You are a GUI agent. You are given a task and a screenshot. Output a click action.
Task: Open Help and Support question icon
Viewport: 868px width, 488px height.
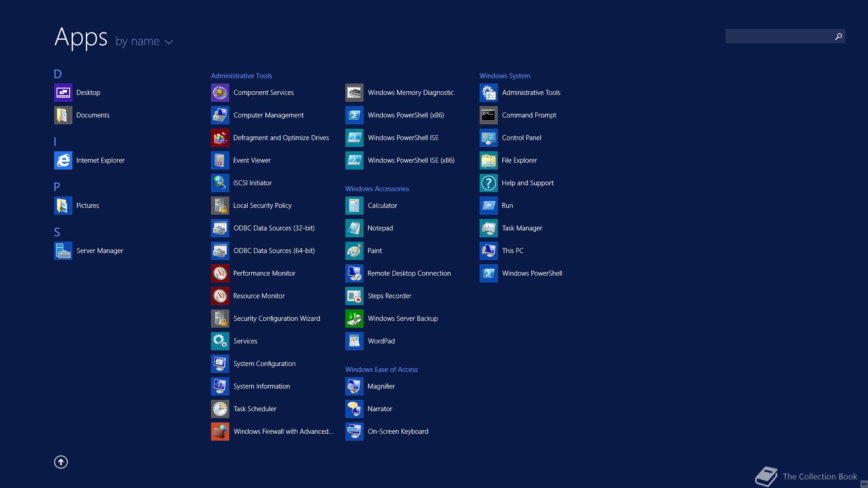tap(489, 183)
